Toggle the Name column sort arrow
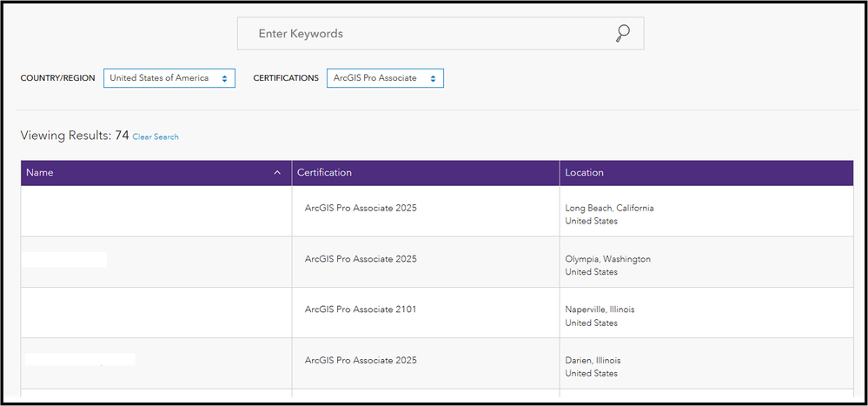Screen dimensions: 868x406 click(x=277, y=173)
